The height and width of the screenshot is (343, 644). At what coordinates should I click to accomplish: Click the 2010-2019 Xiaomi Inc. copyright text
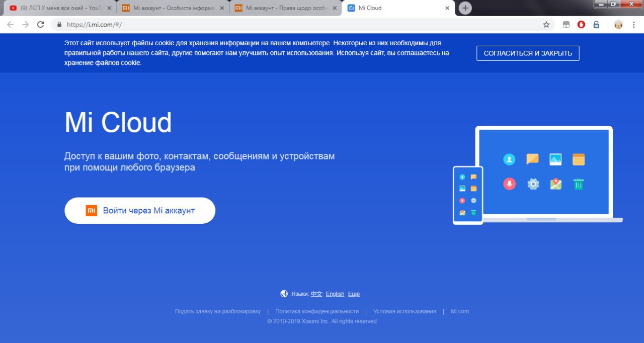click(x=322, y=321)
